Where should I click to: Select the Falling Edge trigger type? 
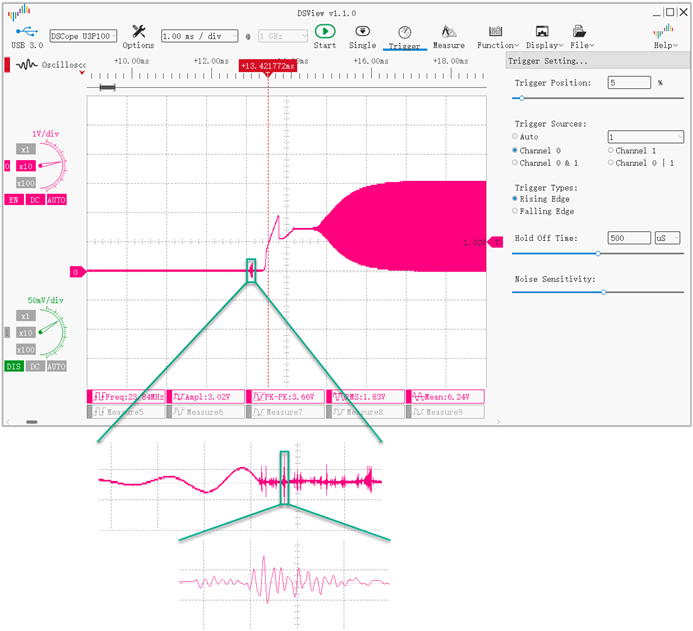pyautogui.click(x=515, y=211)
